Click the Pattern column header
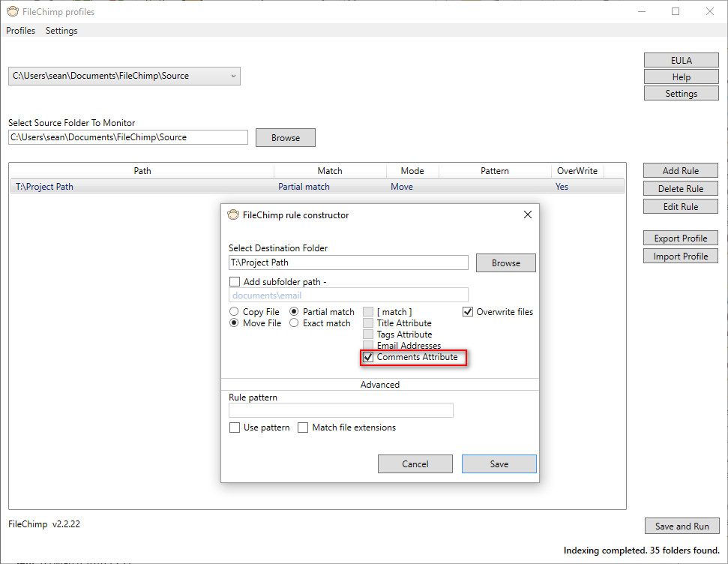The image size is (728, 564). click(495, 171)
